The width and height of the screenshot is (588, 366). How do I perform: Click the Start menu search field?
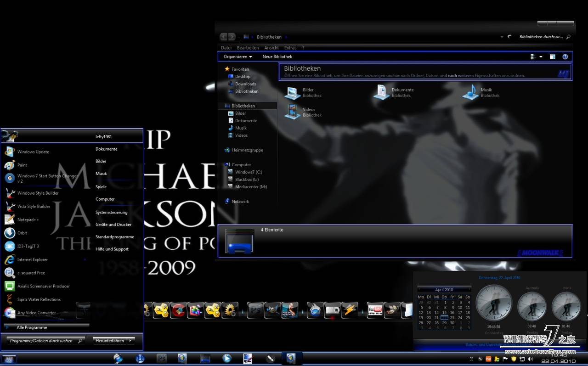coord(46,341)
